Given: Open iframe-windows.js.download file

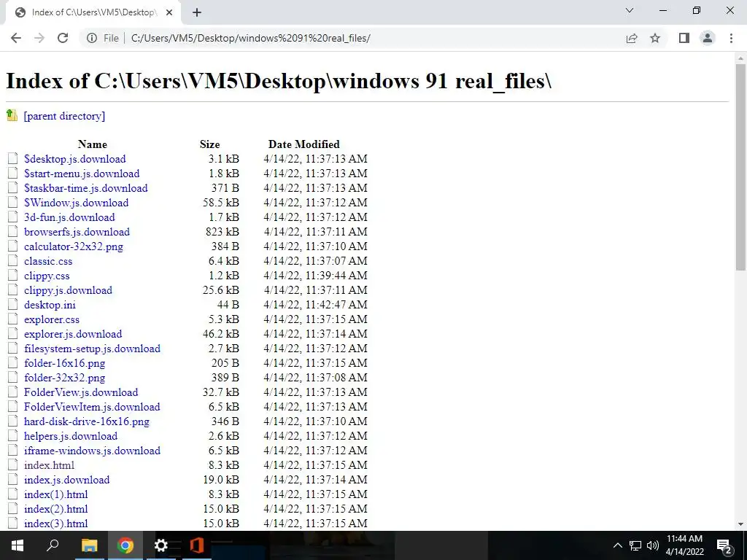Looking at the screenshot, I should pyautogui.click(x=92, y=451).
